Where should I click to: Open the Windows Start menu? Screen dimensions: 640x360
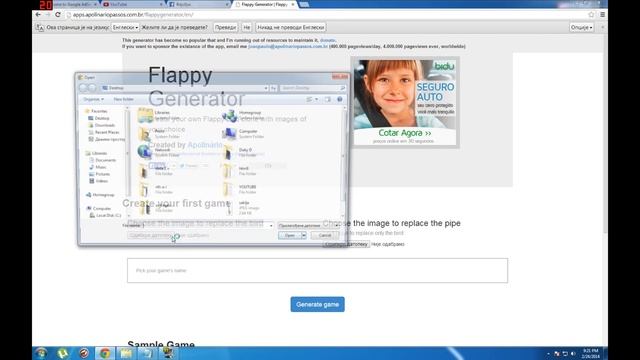(41, 353)
